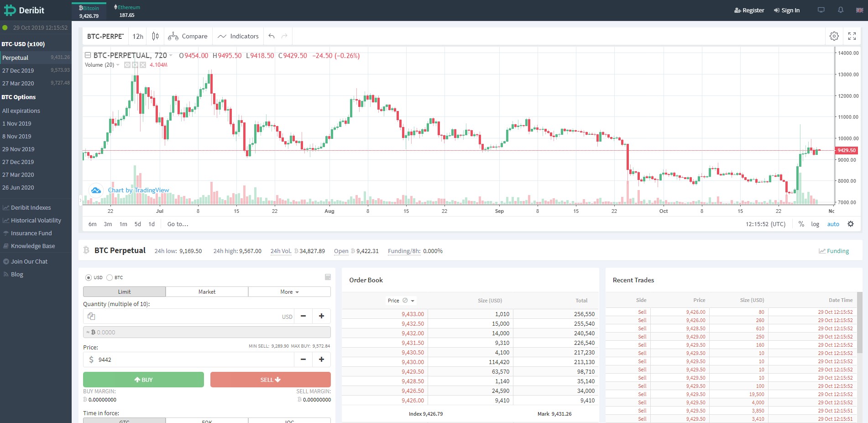
Task: Open Deribit Indexes from the sidebar
Action: (31, 207)
